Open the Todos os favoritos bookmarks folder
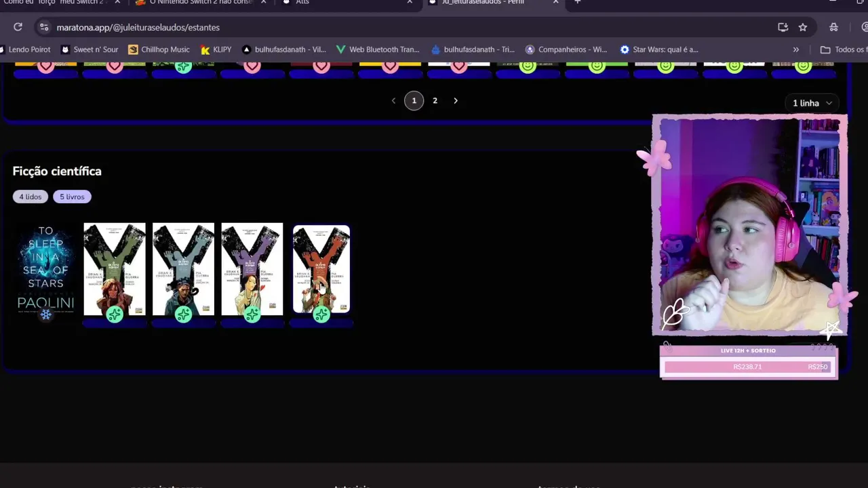 pyautogui.click(x=844, y=49)
